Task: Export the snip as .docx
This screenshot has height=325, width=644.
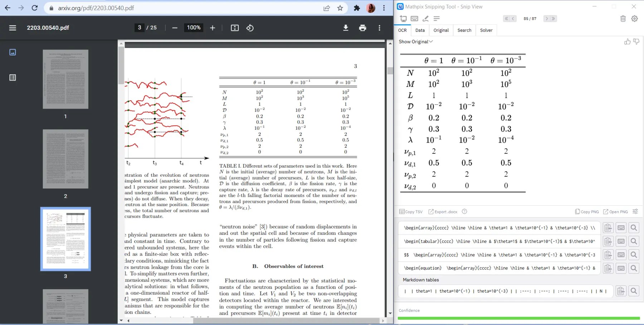Action: 443,211
